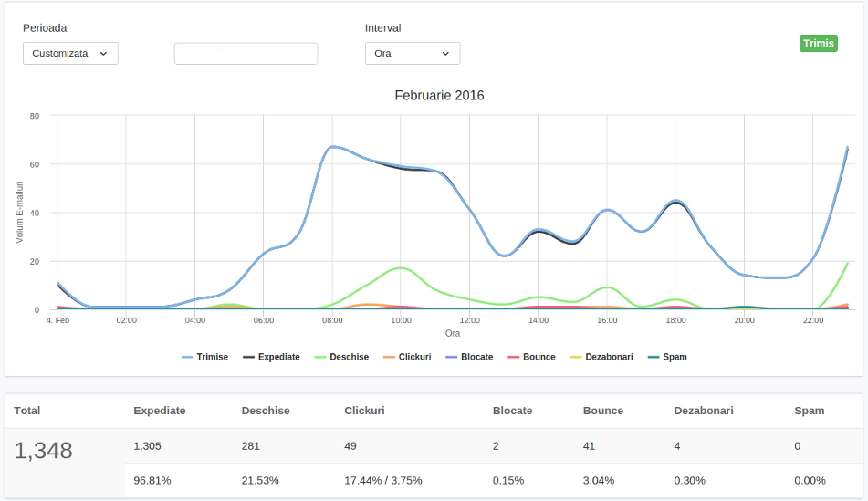Open the Perioada Customizata dropdown
Image resolution: width=868 pixels, height=501 pixels.
pyautogui.click(x=70, y=54)
